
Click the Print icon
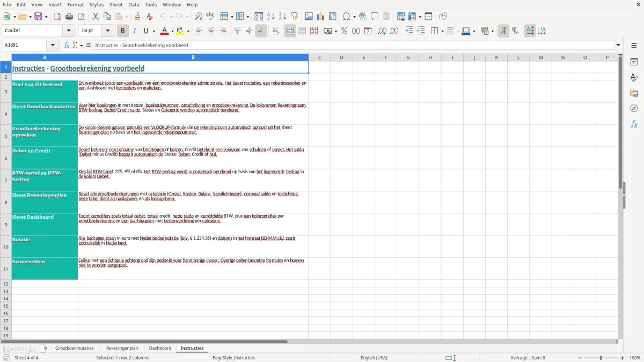coord(69,17)
